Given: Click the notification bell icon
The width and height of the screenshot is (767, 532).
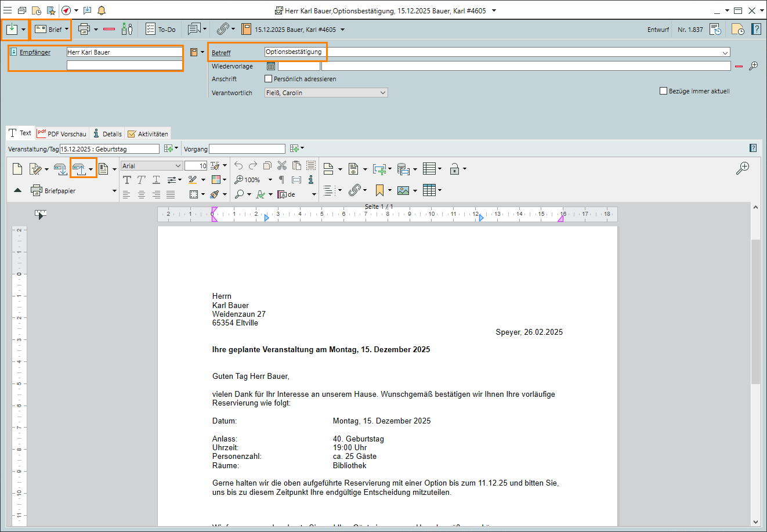Looking at the screenshot, I should pos(102,10).
